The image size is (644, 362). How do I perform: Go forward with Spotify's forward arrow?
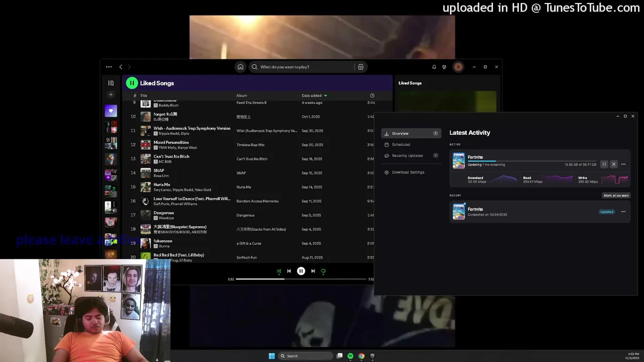pyautogui.click(x=129, y=67)
